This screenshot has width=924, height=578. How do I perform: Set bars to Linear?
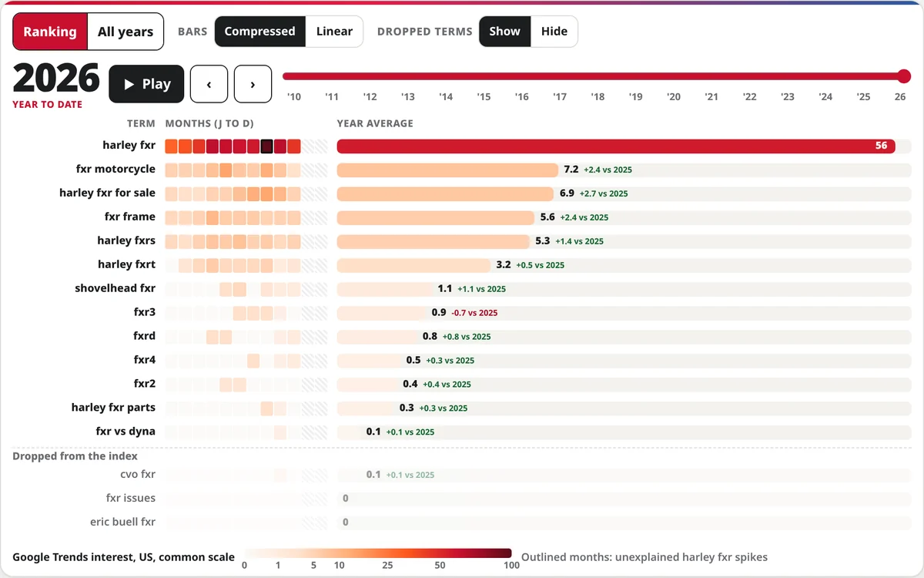[x=334, y=32]
